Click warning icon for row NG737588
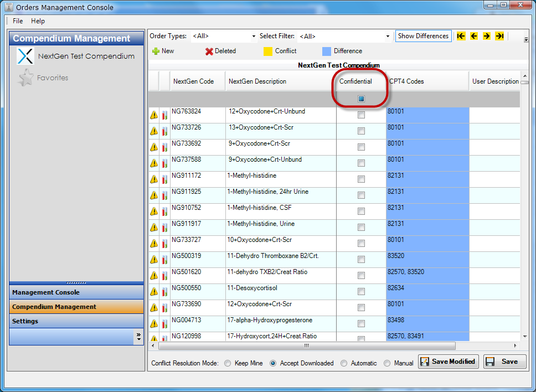Image resolution: width=536 pixels, height=392 pixels. click(x=154, y=163)
